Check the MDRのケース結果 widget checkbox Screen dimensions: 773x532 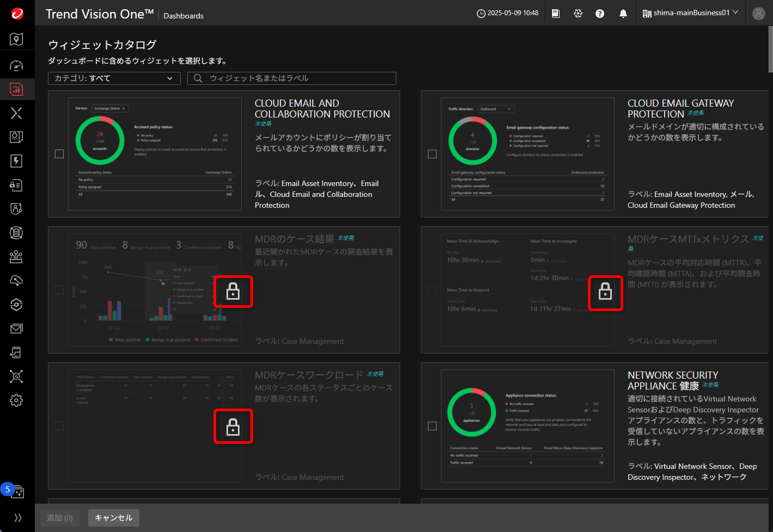tap(59, 290)
